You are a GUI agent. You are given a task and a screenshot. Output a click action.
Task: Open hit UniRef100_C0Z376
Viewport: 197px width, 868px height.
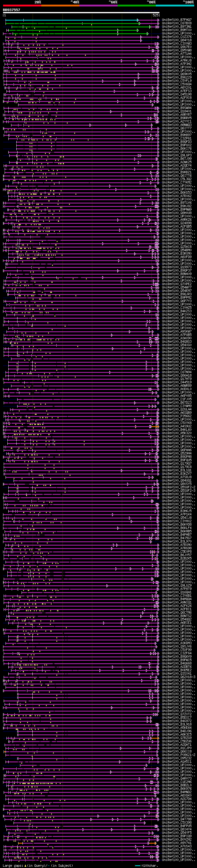(x=177, y=37)
